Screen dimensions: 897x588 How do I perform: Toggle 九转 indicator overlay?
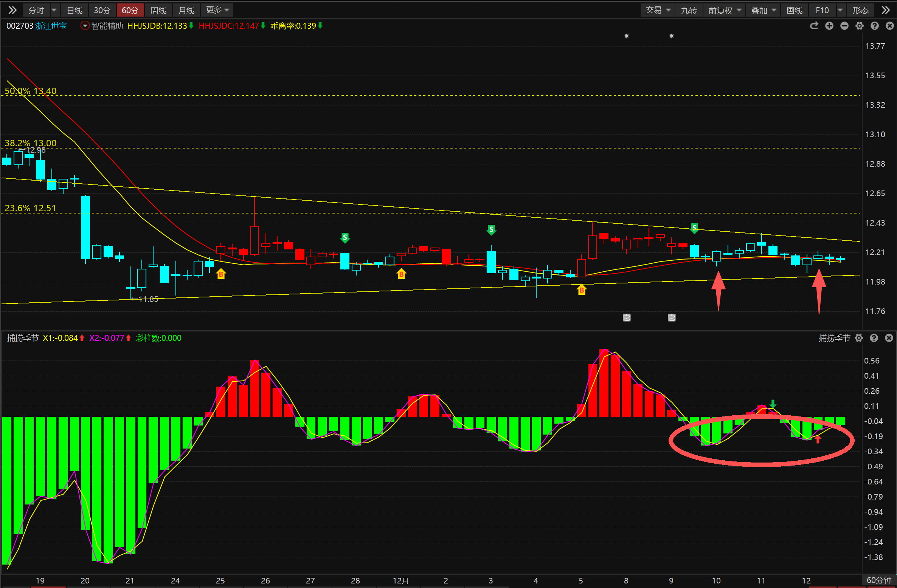[689, 10]
